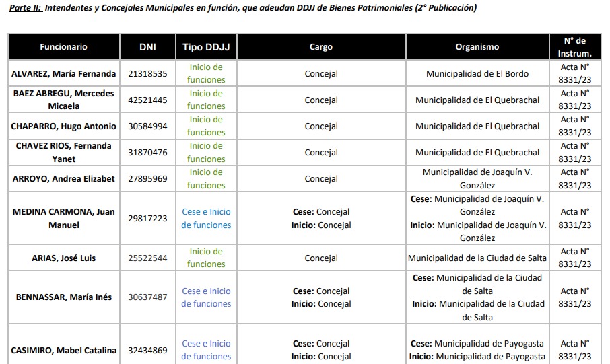Click Inicio de funciones for ALVAREZ
The width and height of the screenshot is (610, 364).
(x=206, y=74)
